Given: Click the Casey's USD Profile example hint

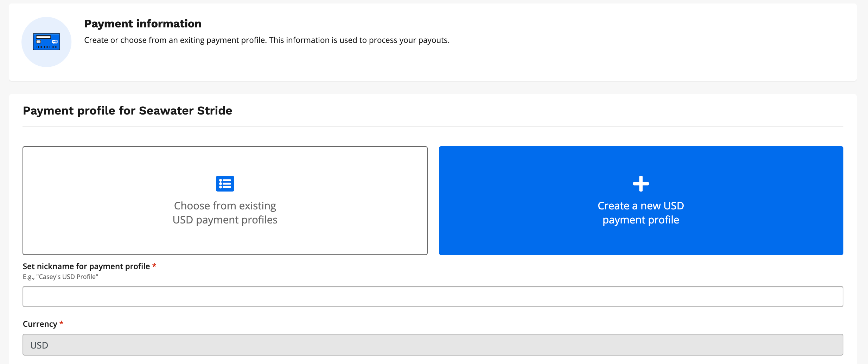Looking at the screenshot, I should coord(60,277).
